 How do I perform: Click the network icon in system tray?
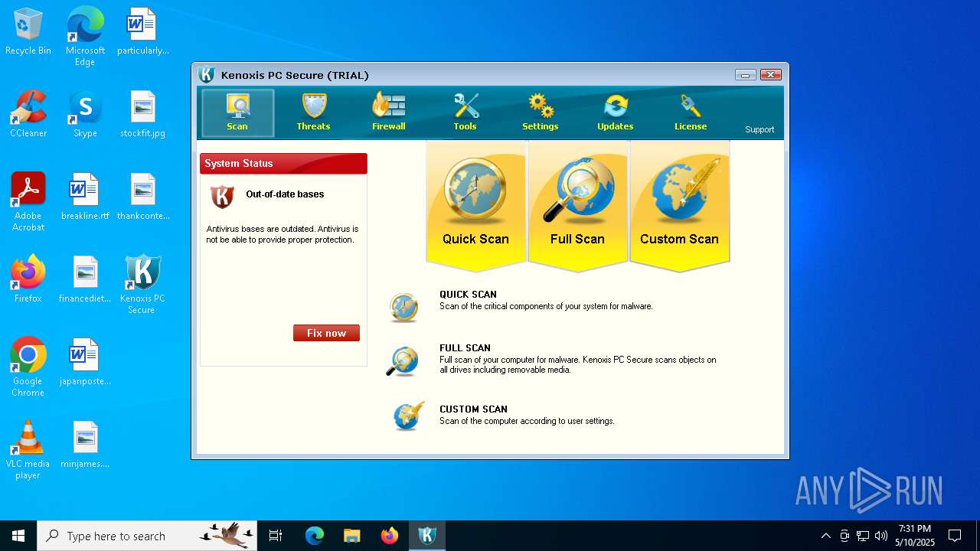tap(863, 536)
